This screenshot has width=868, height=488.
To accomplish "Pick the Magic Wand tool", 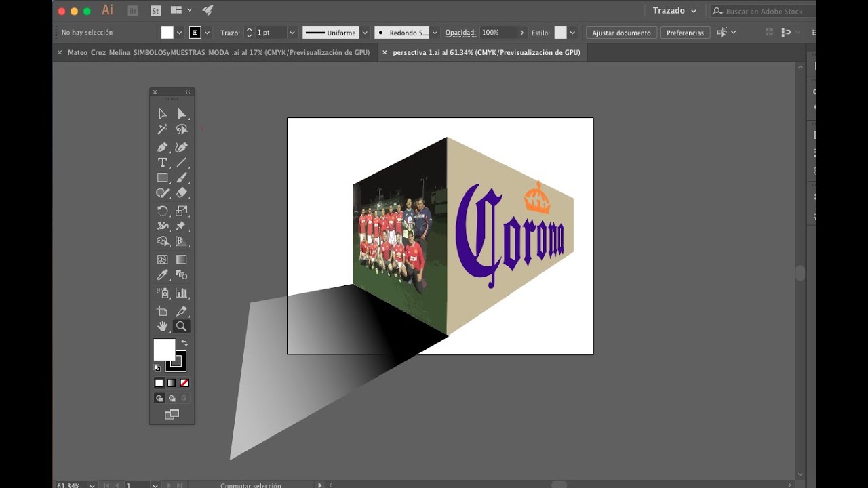I will (163, 129).
